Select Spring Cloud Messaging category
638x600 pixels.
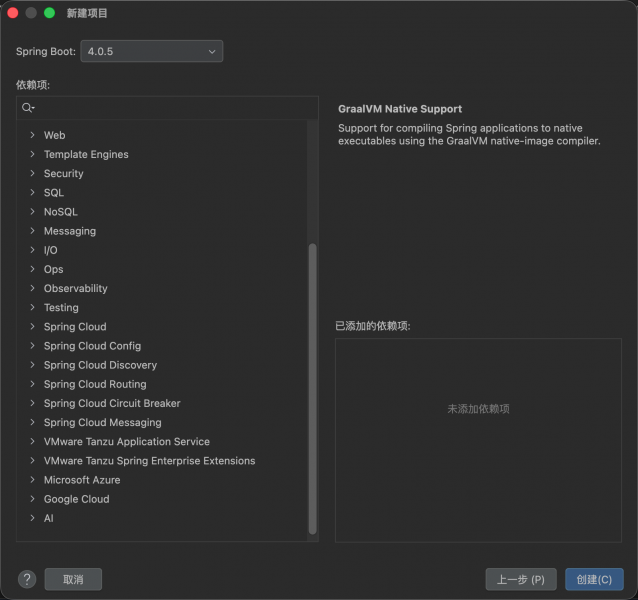(162, 422)
